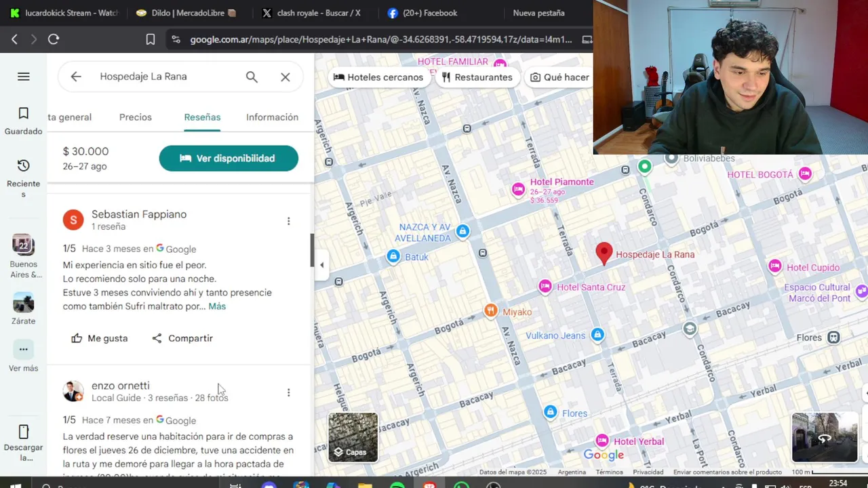Viewport: 868px width, 488px height.
Task: Select the Hotel Bogotá map marker
Action: pyautogui.click(x=805, y=174)
